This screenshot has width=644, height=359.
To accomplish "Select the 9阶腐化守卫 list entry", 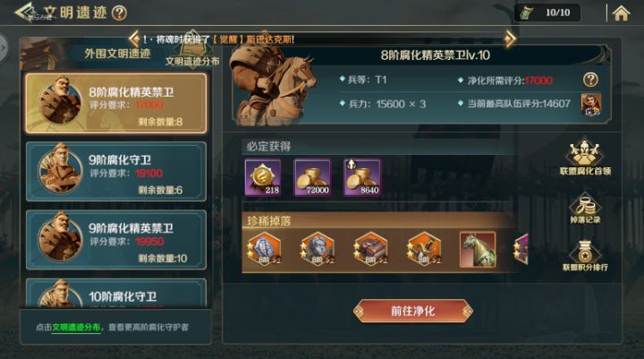I will tap(115, 172).
